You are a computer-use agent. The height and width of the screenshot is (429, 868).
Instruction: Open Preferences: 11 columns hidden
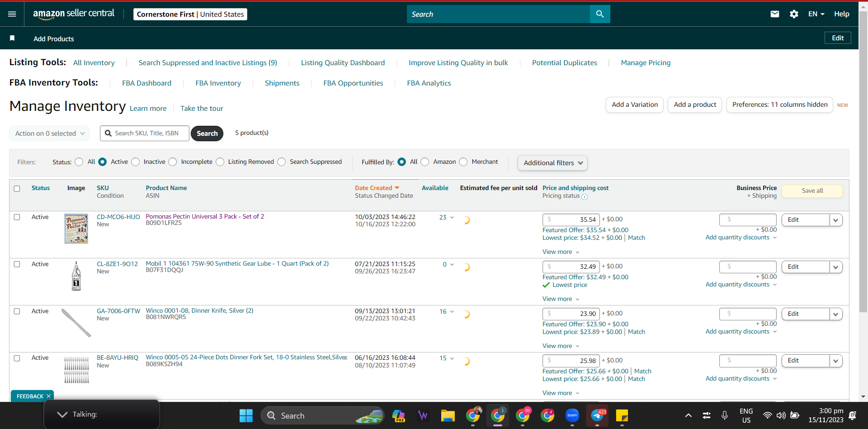pyautogui.click(x=780, y=105)
